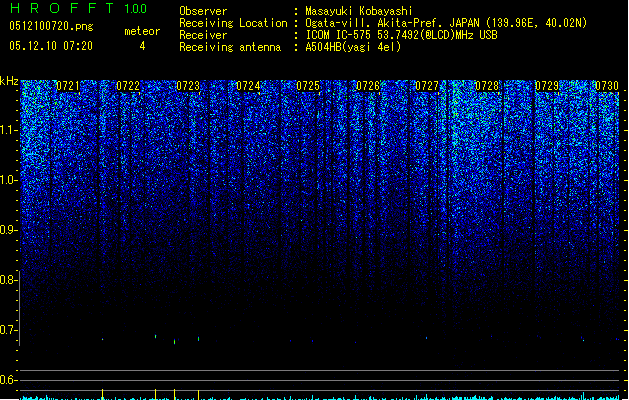Click the 0.9 kHz axis tick label
629x400 pixels.
point(8,230)
